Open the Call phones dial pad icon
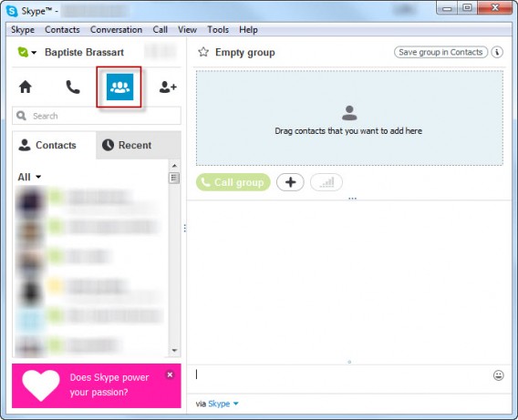The image size is (518, 420). pyautogui.click(x=73, y=87)
